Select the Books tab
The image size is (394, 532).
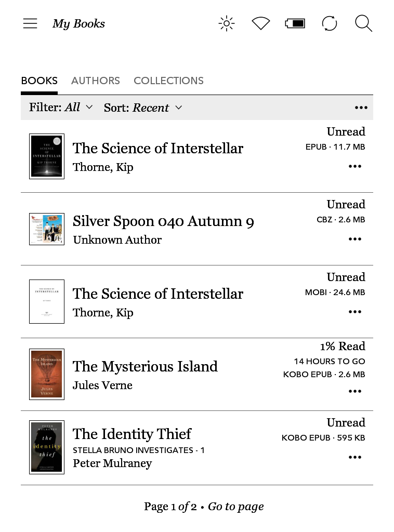tap(39, 81)
